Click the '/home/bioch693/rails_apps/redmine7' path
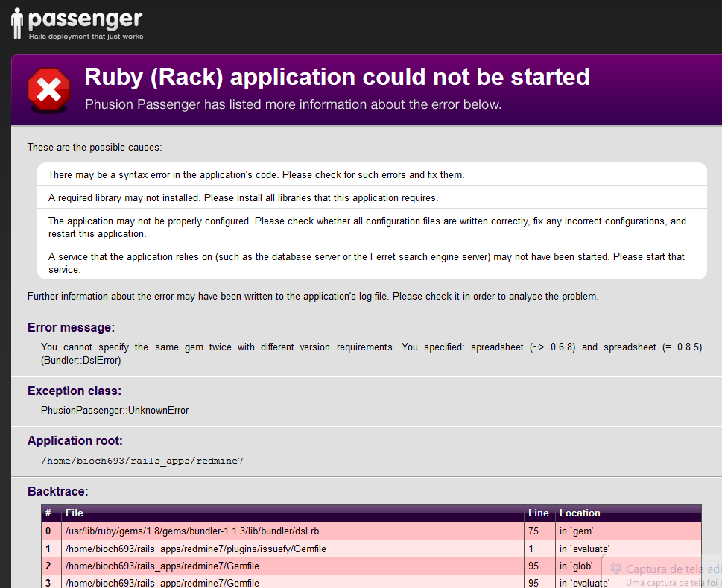722x588 pixels. [142, 461]
